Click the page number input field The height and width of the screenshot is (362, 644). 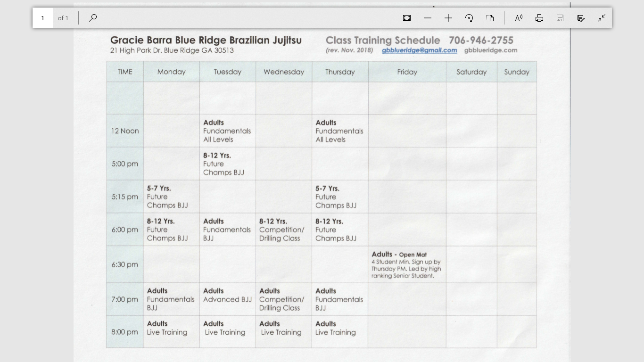coord(42,18)
